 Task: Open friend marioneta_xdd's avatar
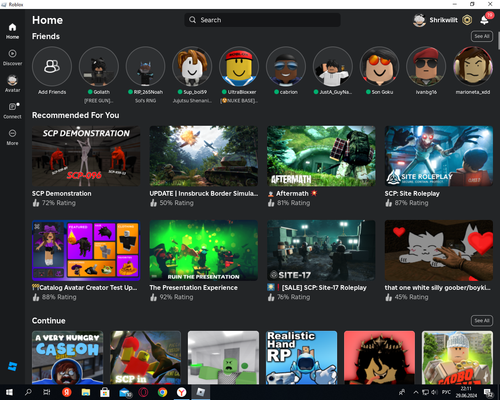(x=473, y=66)
